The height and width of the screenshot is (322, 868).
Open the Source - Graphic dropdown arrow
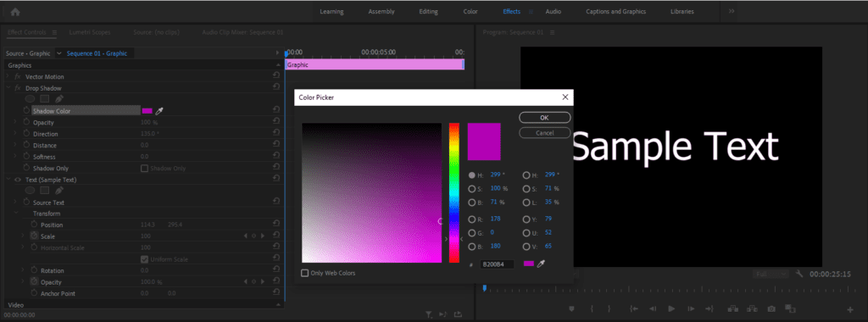[x=58, y=53]
